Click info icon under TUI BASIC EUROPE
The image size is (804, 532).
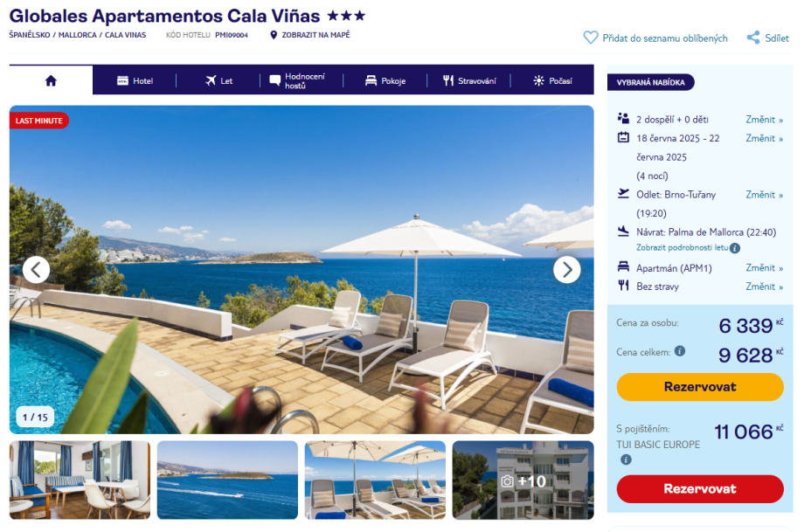(x=626, y=459)
